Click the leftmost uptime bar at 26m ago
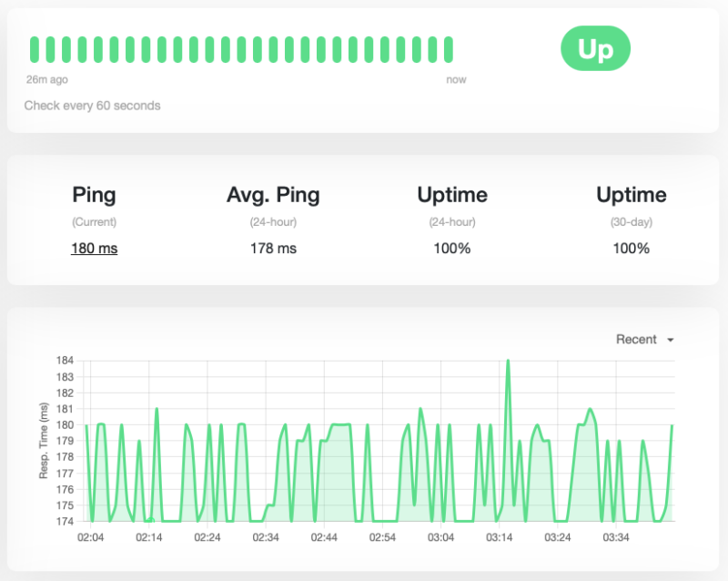This screenshot has width=728, height=581. pos(34,48)
